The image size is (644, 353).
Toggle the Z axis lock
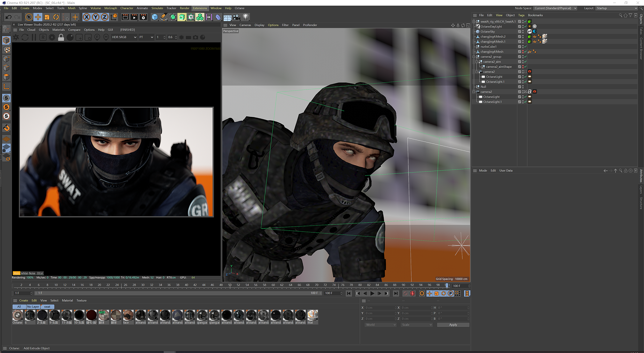tap(104, 17)
